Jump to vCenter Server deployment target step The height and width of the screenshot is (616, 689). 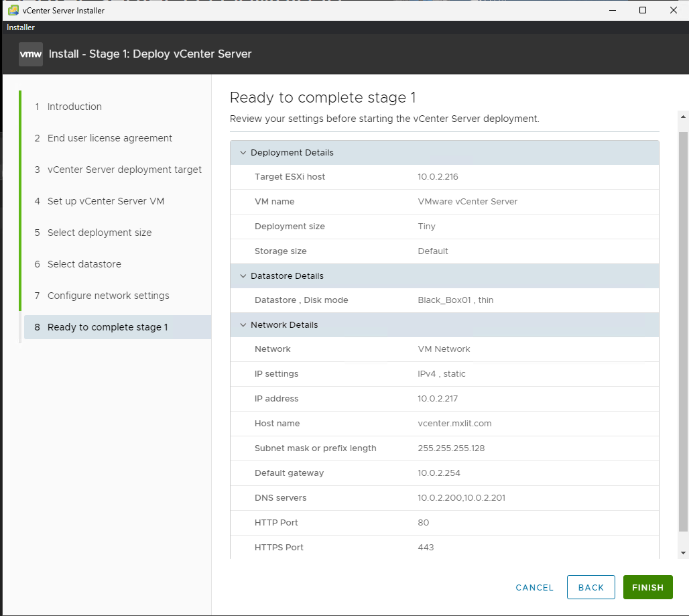pyautogui.click(x=124, y=170)
